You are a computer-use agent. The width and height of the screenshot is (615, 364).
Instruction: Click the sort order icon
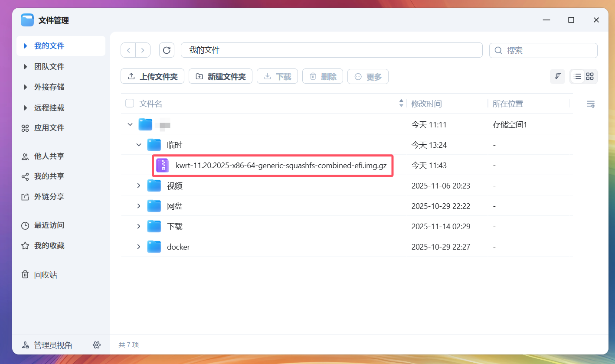pyautogui.click(x=557, y=76)
